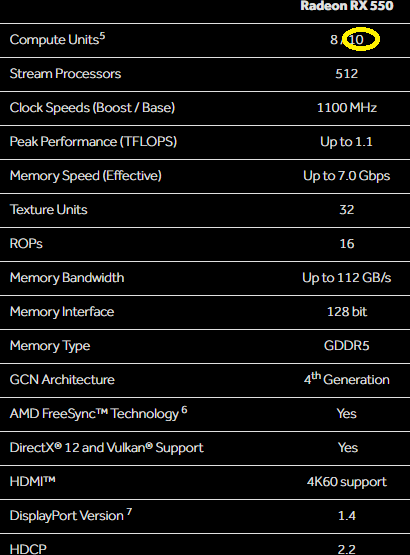The width and height of the screenshot is (410, 555).
Task: Click the DisplayPort Version footnote 7
Action: tap(129, 511)
